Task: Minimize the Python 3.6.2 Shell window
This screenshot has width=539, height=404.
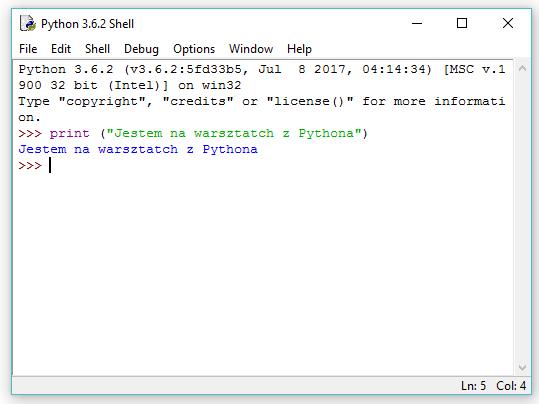Action: tap(417, 23)
